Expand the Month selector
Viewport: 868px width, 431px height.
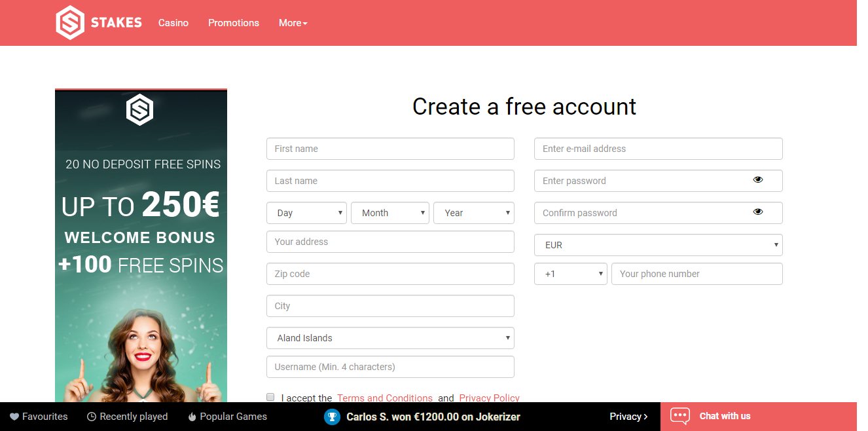point(389,213)
